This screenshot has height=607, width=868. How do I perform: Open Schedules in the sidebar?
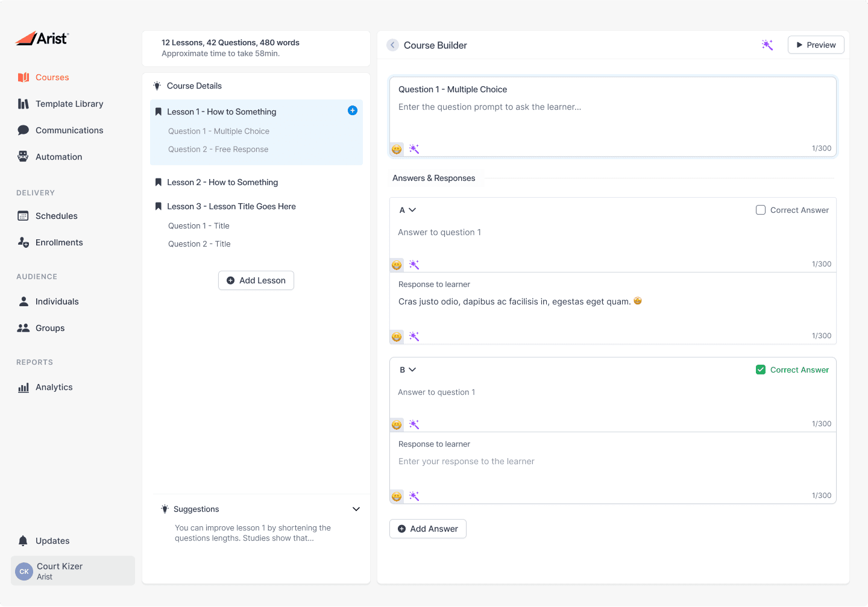pos(48,216)
